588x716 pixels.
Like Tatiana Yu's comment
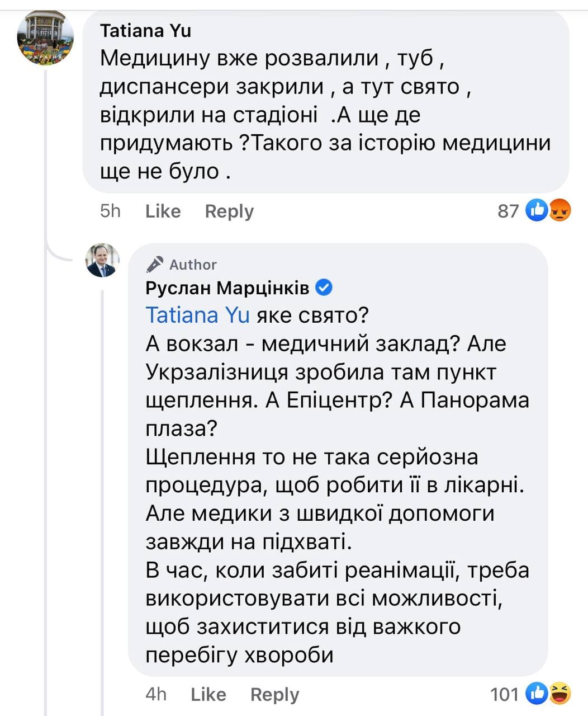[x=163, y=211]
